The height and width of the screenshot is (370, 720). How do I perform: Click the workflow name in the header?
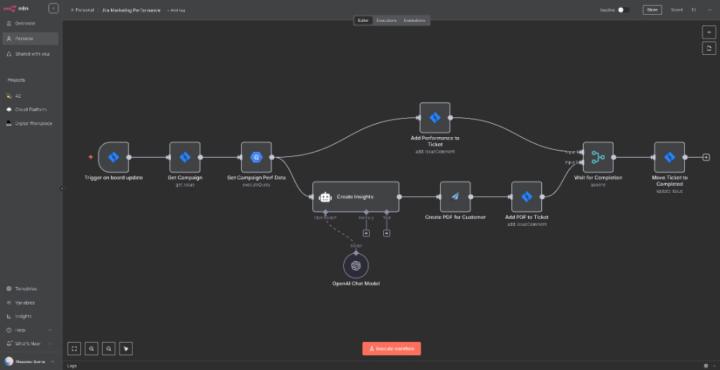pyautogui.click(x=131, y=10)
